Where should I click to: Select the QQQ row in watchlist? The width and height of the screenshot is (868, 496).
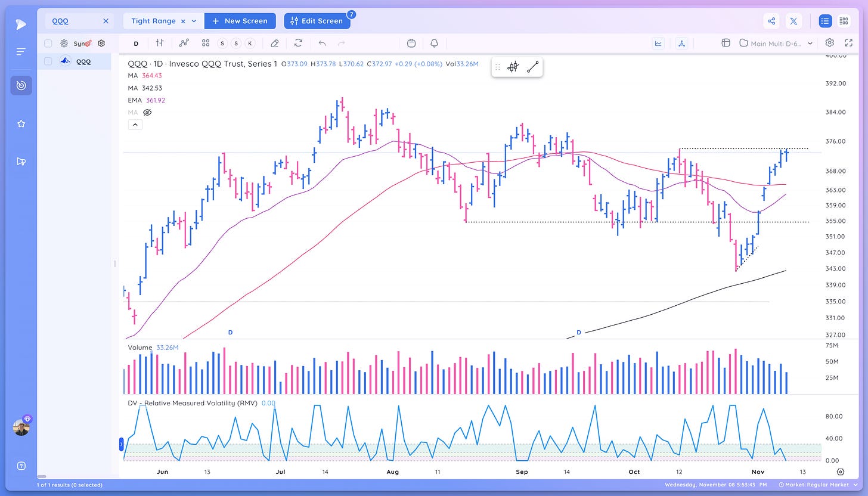(x=74, y=61)
